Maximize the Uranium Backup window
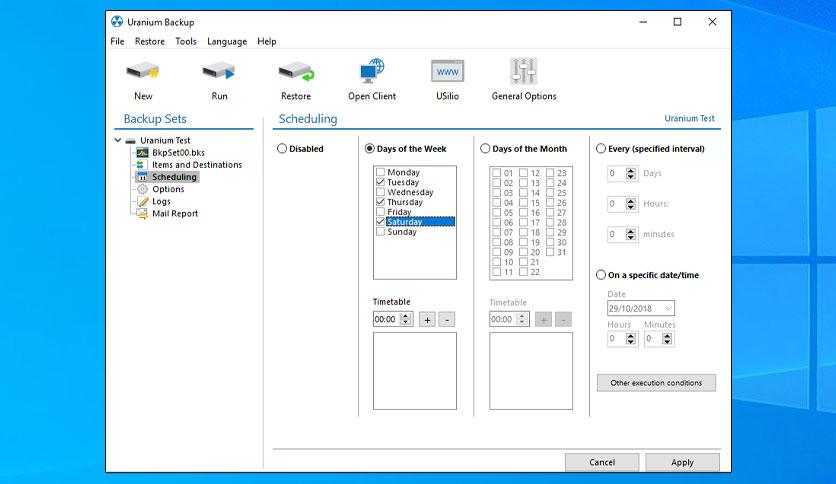836x484 pixels. click(x=677, y=22)
